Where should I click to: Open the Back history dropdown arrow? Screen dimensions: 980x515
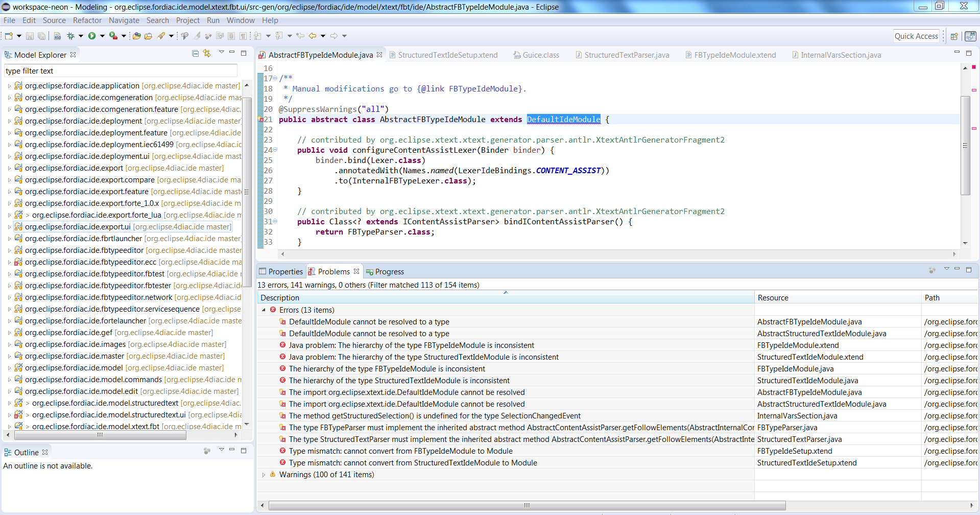coord(323,36)
